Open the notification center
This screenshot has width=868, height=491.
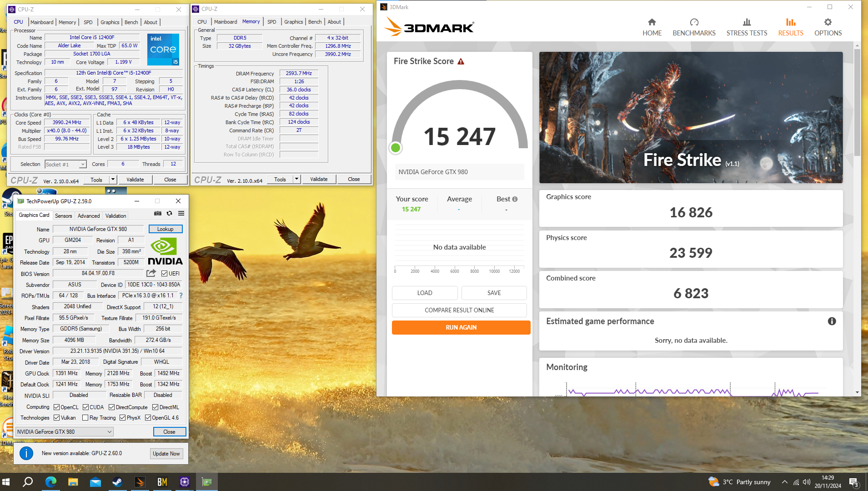pos(853,482)
